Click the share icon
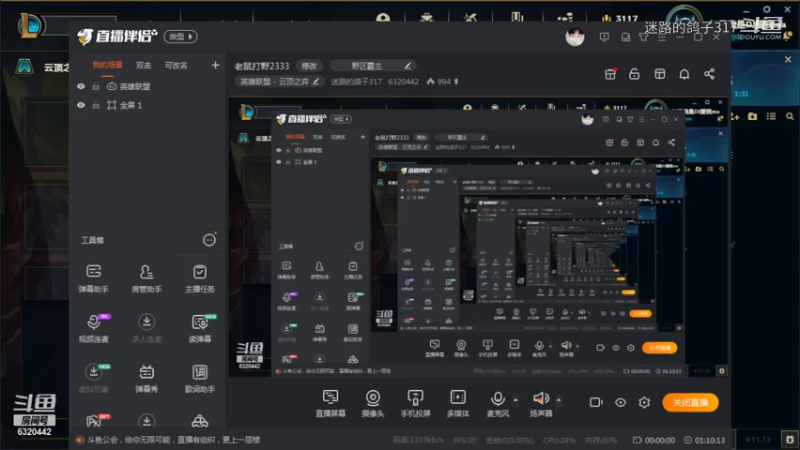 coord(709,74)
